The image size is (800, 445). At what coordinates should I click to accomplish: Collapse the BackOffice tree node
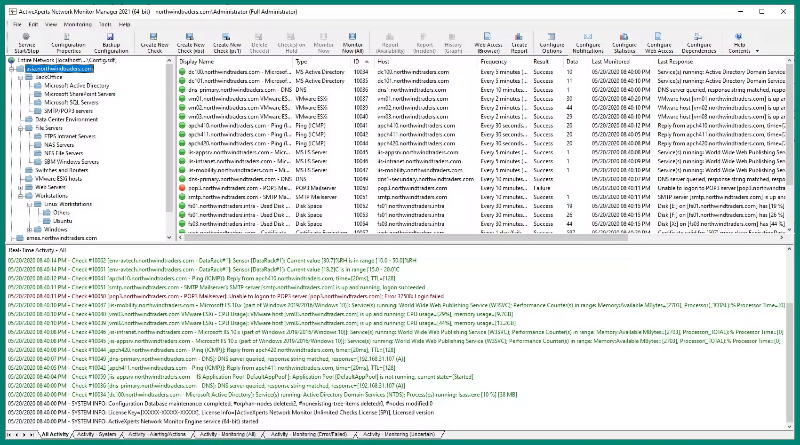click(21, 77)
